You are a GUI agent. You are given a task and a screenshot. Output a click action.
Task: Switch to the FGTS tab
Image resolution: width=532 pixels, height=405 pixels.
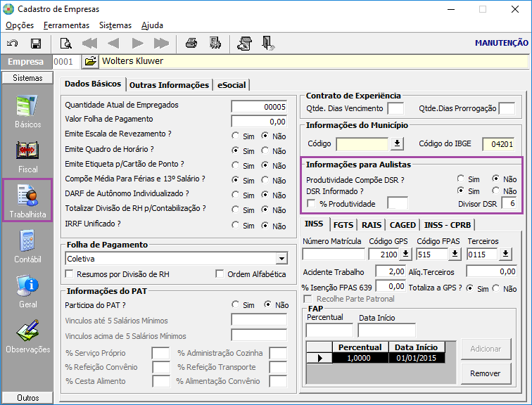(x=343, y=225)
